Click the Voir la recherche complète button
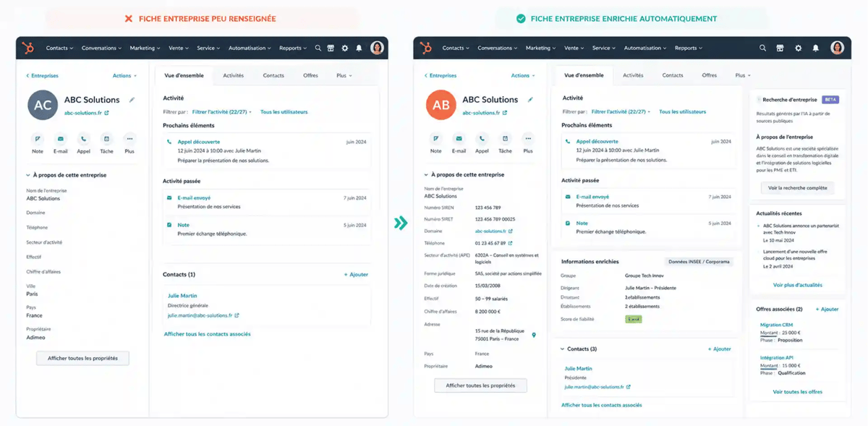 click(798, 188)
